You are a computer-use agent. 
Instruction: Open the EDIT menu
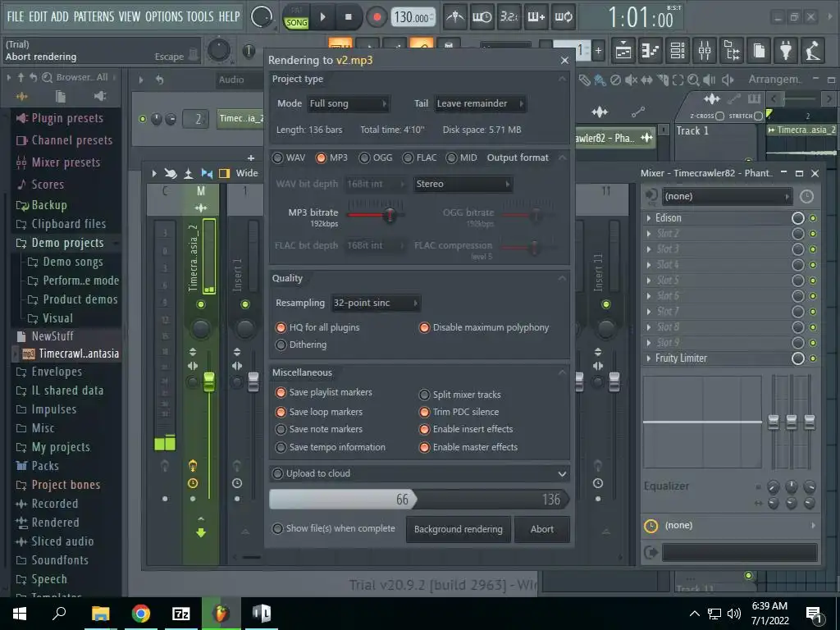coord(38,16)
